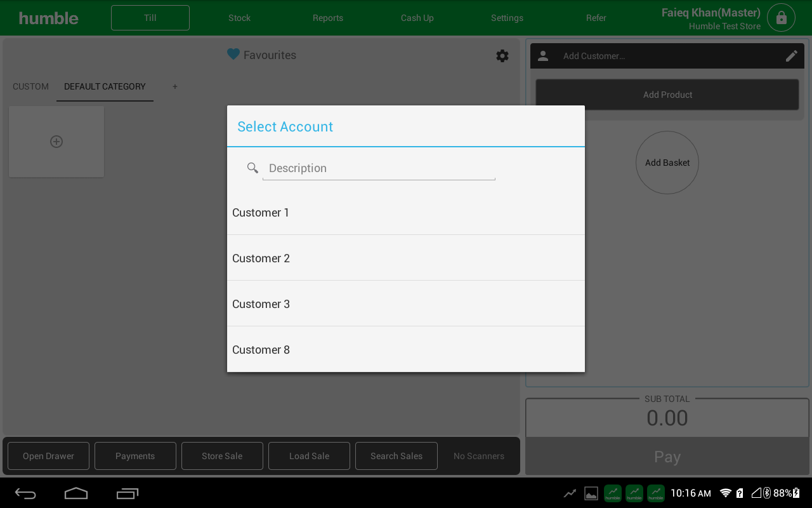Add a new category with plus tab
Screen dimensions: 812x508
[x=175, y=86]
